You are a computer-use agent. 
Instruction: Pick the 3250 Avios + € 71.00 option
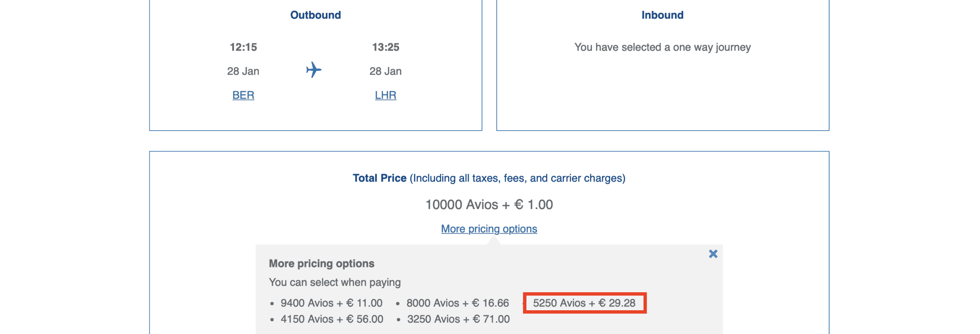click(458, 319)
